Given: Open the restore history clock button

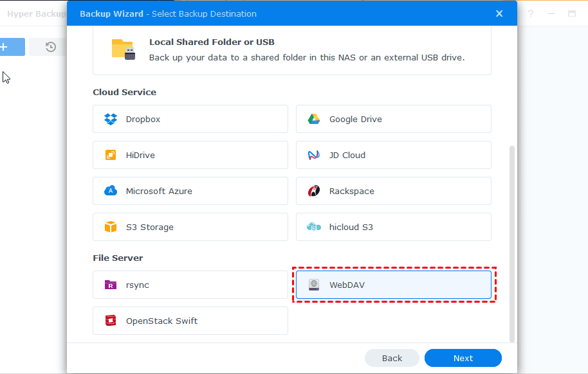Looking at the screenshot, I should pyautogui.click(x=51, y=47).
